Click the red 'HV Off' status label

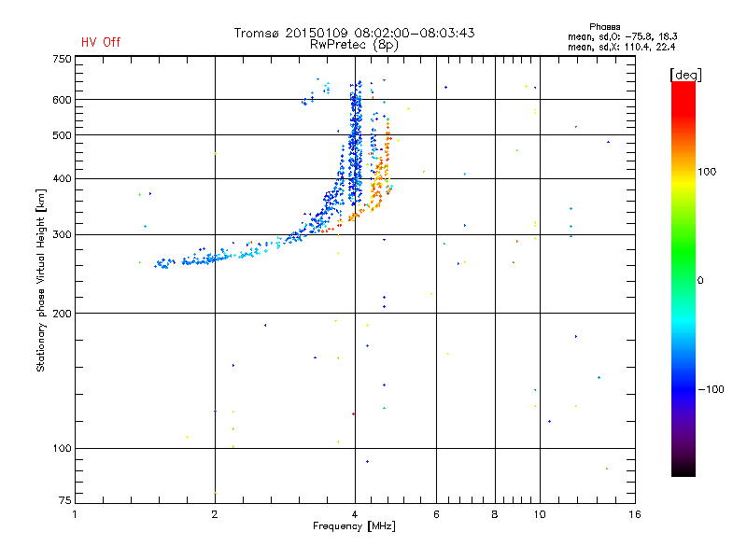[x=101, y=42]
